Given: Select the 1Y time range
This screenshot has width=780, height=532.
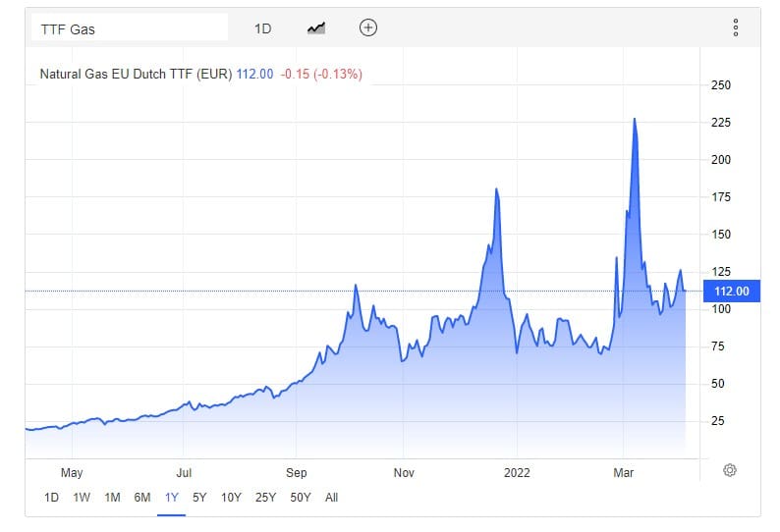Looking at the screenshot, I should click(172, 498).
